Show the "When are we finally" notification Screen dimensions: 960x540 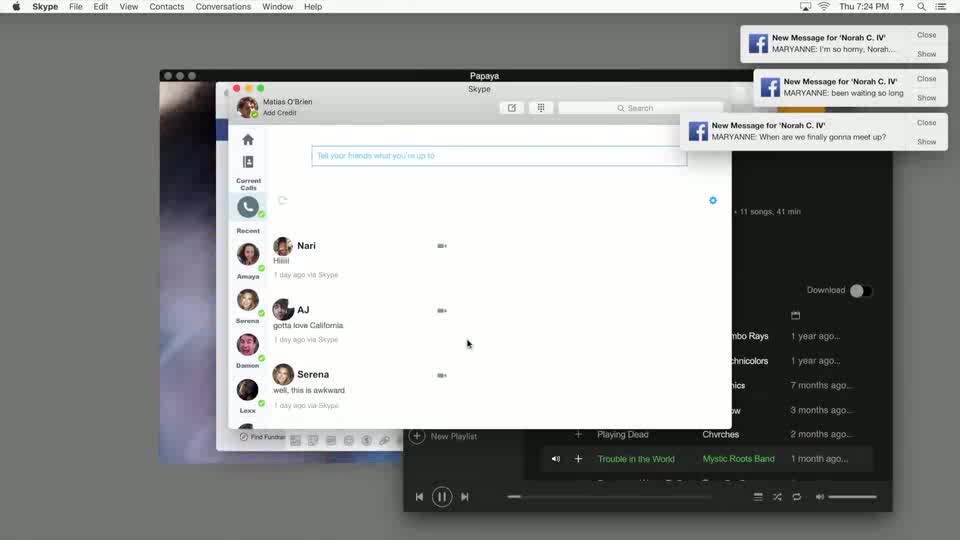point(926,142)
